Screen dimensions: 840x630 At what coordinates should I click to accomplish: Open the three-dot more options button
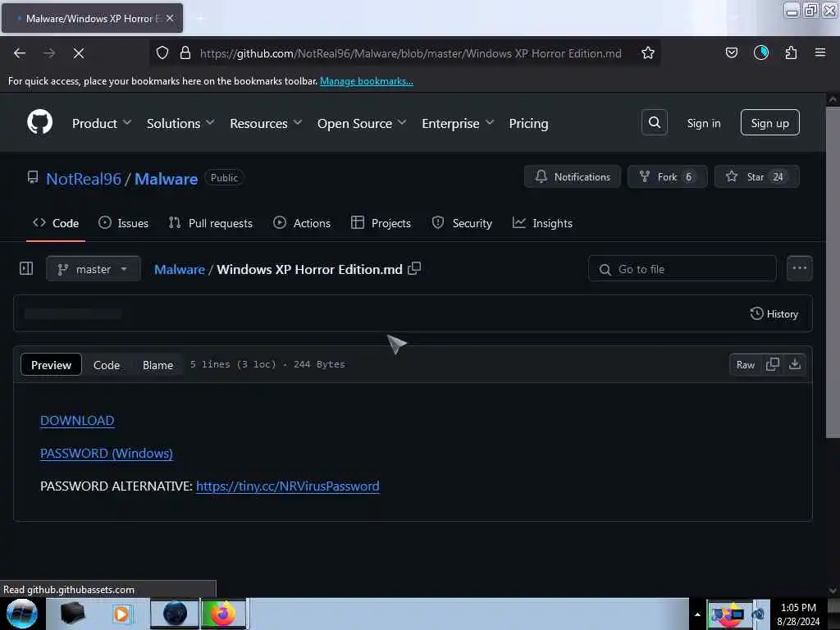pos(799,268)
